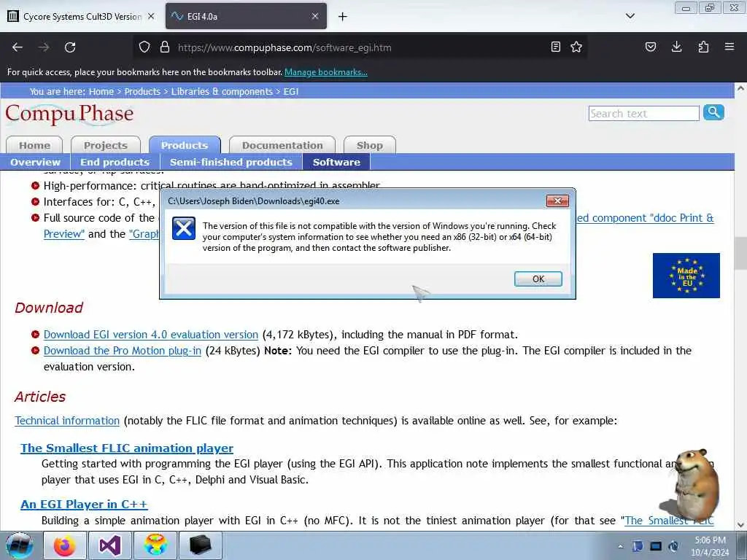This screenshot has width=747, height=560.
Task: Click the CompuPhase logo
Action: (69, 114)
